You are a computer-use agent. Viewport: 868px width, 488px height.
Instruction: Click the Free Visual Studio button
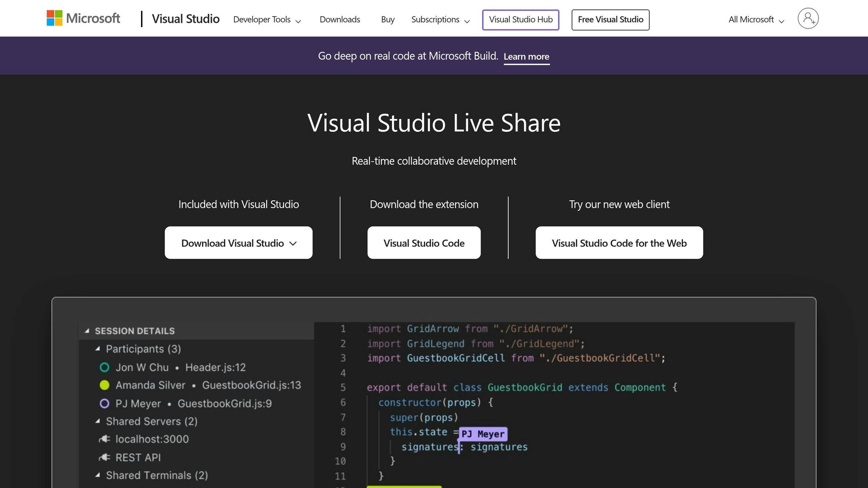[610, 20]
